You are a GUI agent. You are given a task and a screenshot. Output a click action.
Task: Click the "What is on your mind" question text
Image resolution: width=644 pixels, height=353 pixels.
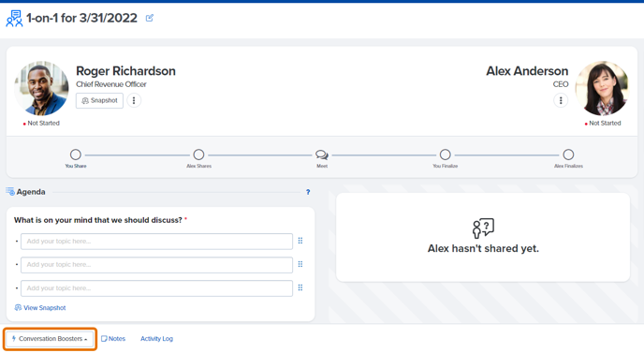97,220
